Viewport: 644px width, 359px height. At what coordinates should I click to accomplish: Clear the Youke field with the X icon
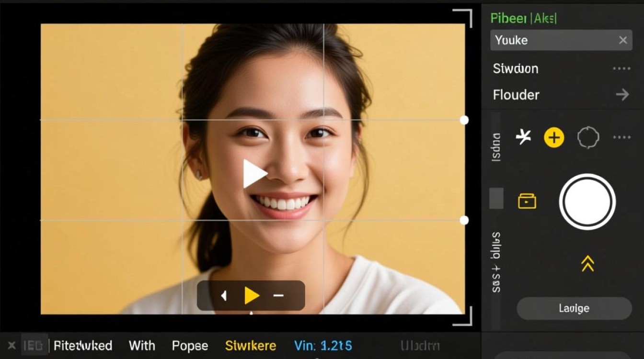pyautogui.click(x=623, y=41)
